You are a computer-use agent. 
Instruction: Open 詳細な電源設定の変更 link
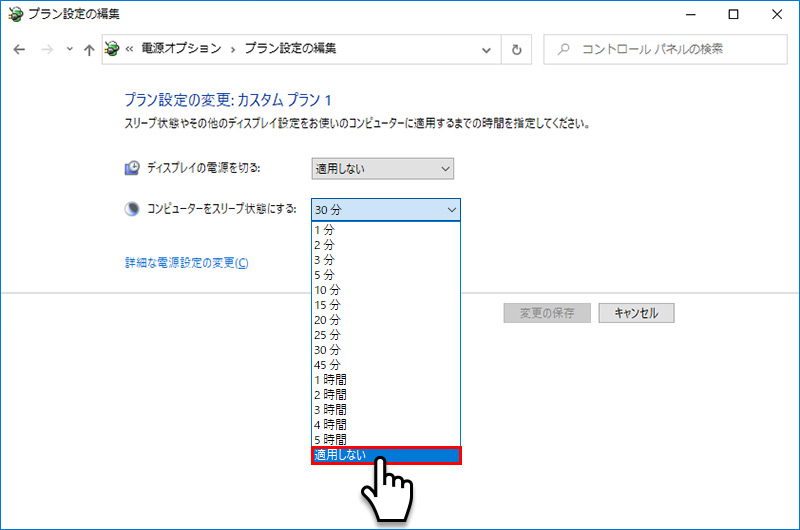[187, 263]
